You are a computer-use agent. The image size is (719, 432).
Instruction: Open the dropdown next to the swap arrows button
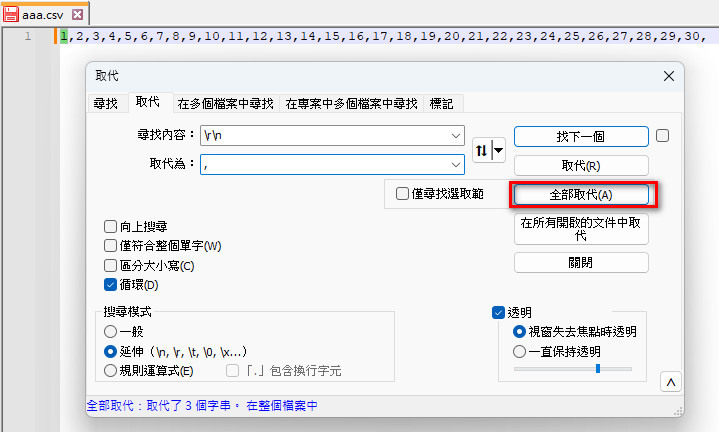(x=498, y=150)
